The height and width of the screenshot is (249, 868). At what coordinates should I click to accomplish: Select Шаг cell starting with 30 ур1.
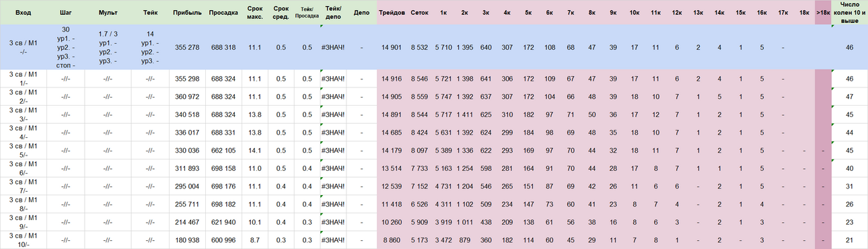click(x=65, y=48)
